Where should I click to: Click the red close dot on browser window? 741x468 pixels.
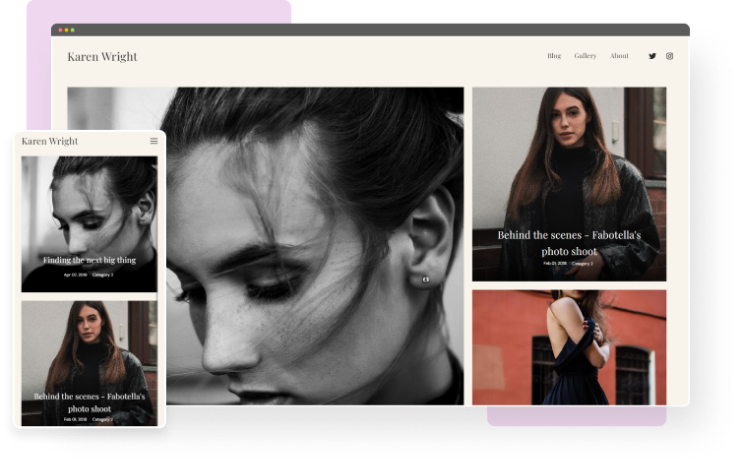tap(60, 30)
